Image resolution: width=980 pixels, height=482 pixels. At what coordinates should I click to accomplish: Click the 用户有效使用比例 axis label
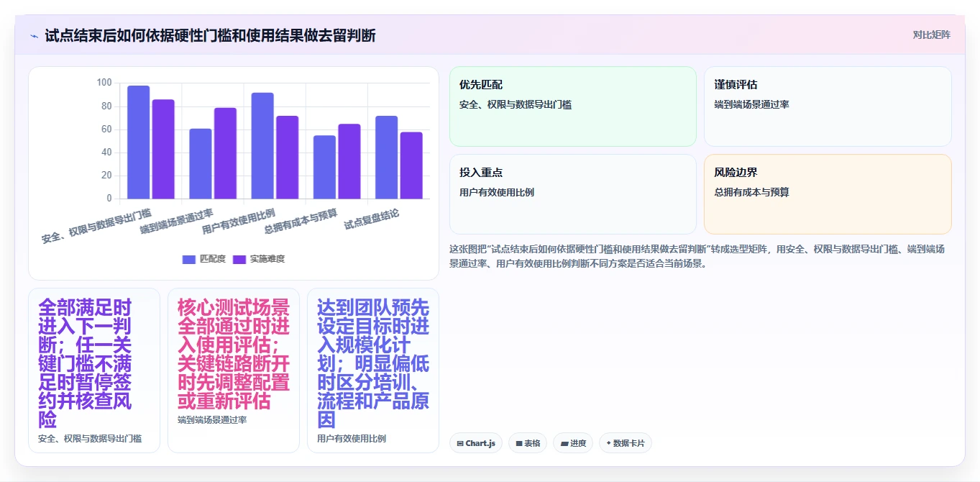point(239,222)
